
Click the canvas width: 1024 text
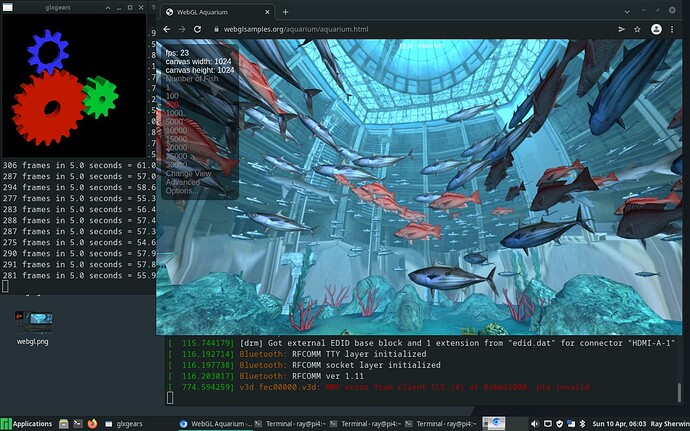click(x=198, y=62)
